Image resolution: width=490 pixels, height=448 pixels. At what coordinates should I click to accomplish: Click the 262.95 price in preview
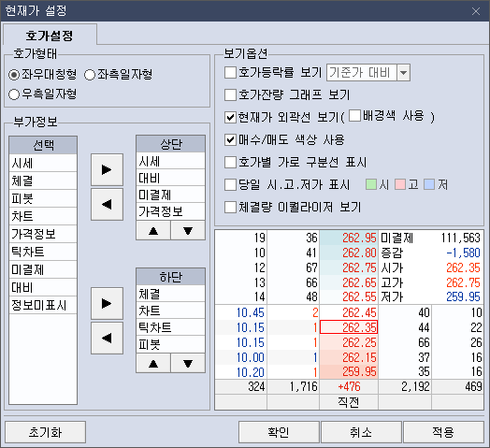(x=359, y=238)
